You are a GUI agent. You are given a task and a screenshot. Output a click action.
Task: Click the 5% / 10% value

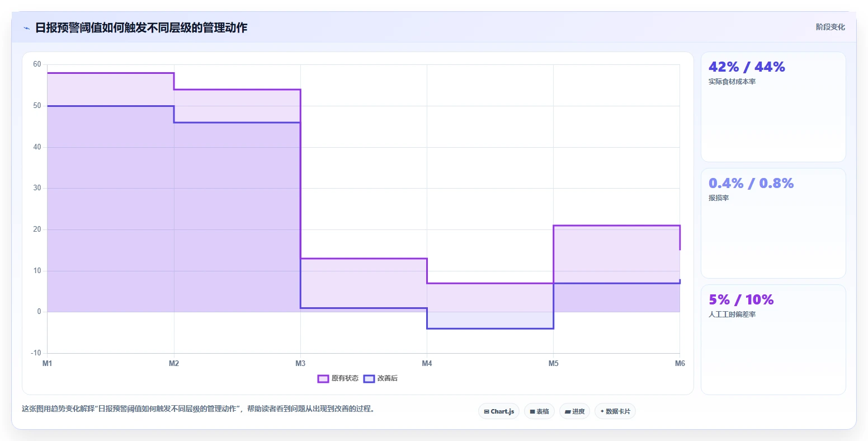tap(741, 300)
